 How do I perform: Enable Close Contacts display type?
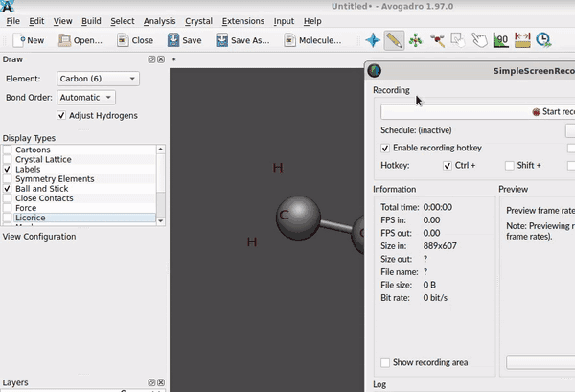coord(7,198)
